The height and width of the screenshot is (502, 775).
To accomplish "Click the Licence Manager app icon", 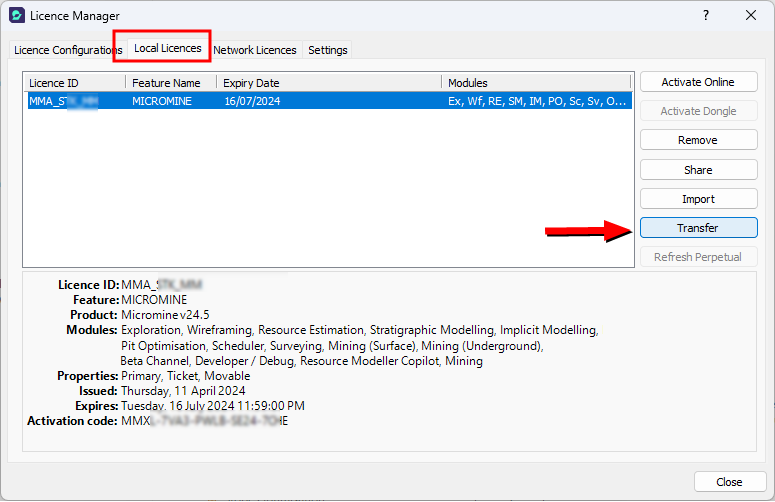I will (x=17, y=15).
